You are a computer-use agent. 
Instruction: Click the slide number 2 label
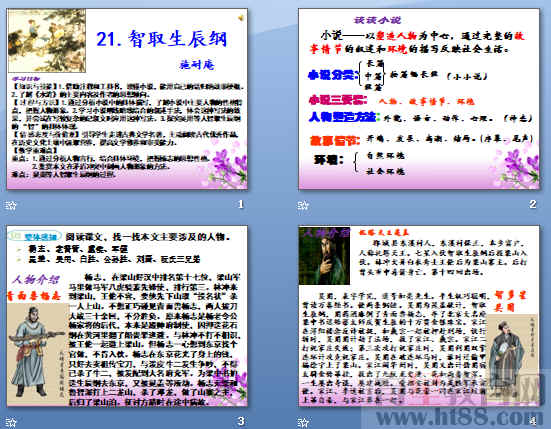(x=533, y=204)
